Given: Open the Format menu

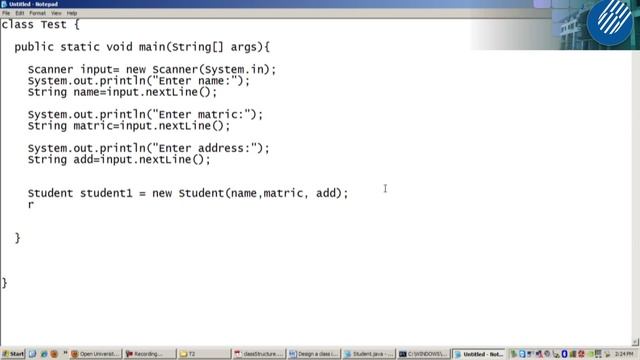Looking at the screenshot, I should [x=37, y=13].
